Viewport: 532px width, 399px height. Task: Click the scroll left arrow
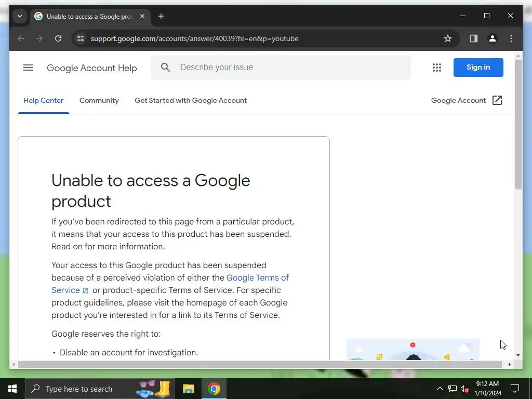14,364
